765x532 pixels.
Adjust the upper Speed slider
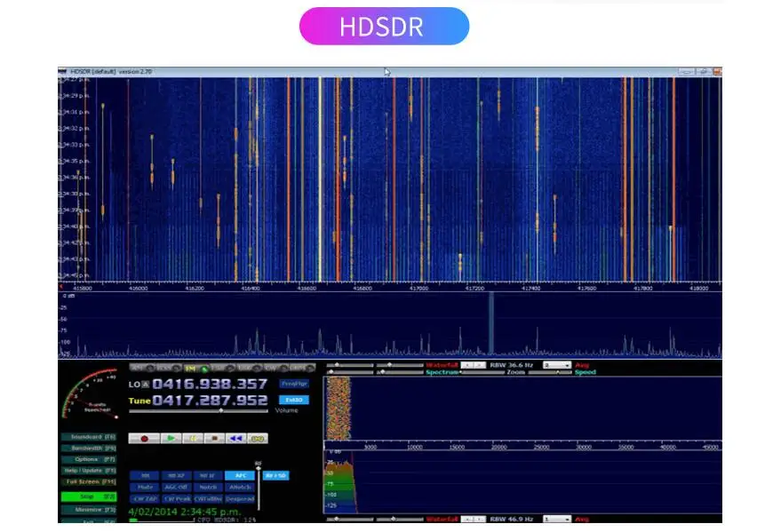[550, 372]
